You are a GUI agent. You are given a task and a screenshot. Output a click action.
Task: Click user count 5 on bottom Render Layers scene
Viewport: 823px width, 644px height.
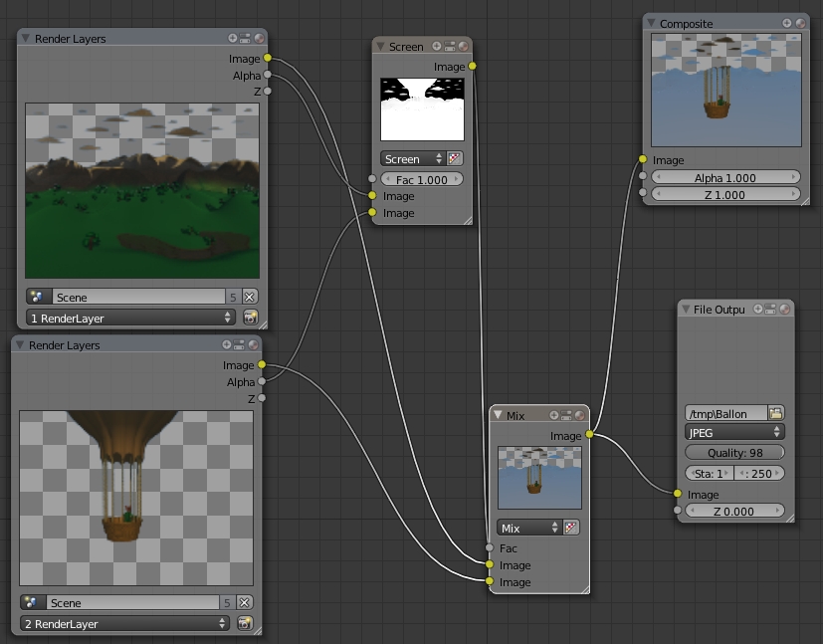[228, 602]
